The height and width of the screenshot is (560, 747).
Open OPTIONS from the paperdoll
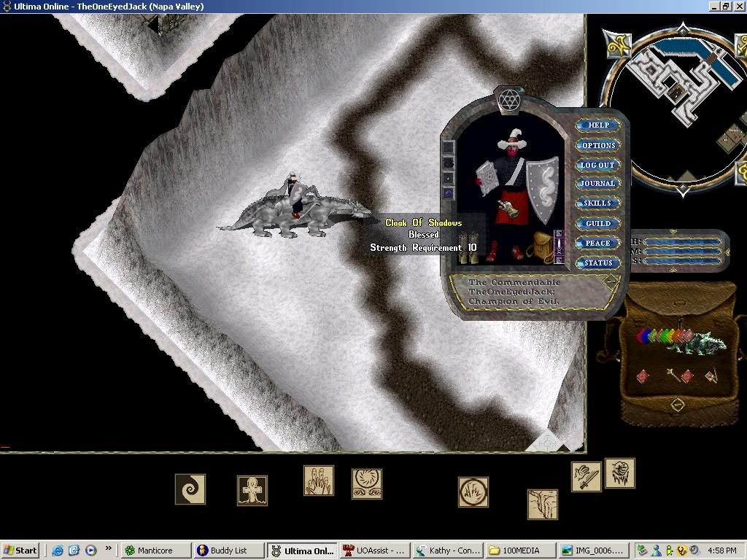click(598, 145)
